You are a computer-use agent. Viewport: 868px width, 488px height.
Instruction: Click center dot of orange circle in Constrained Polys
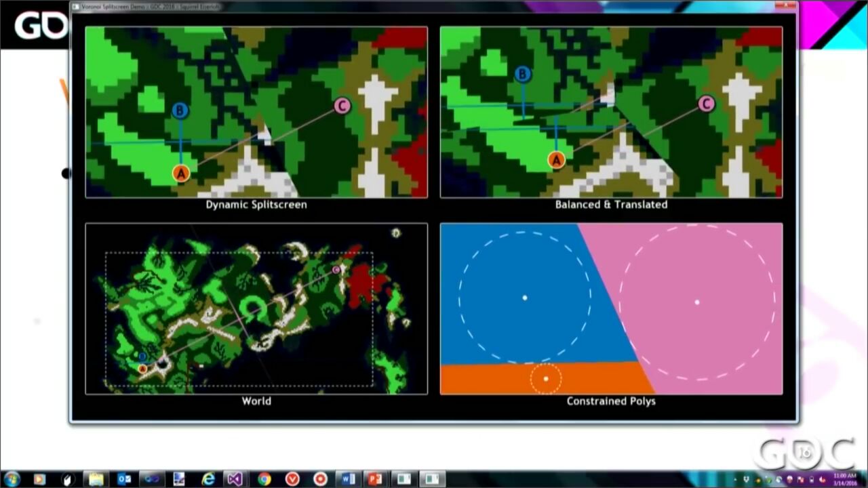point(546,378)
